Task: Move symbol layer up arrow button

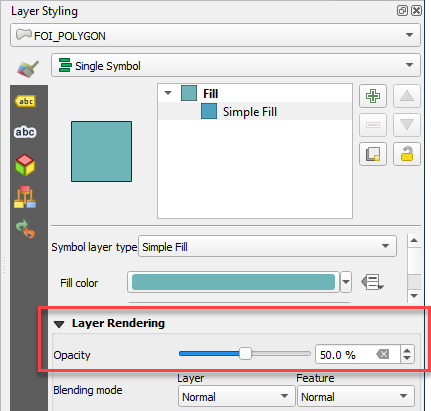Action: pyautogui.click(x=407, y=96)
